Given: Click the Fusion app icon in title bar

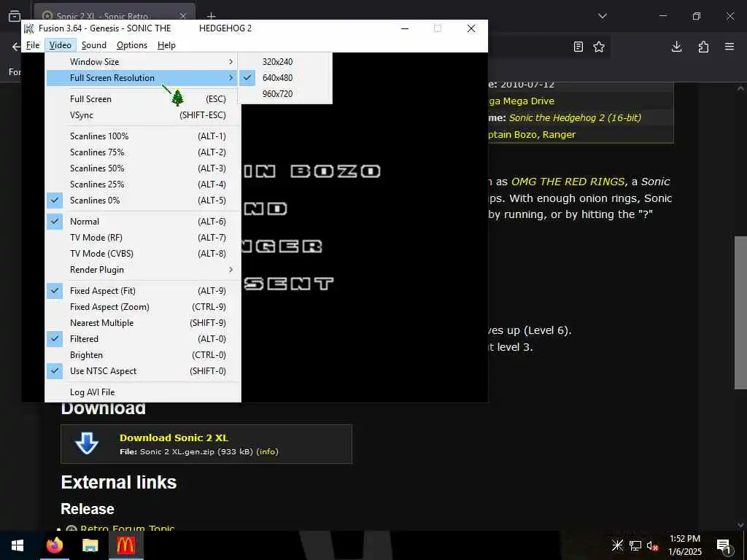Looking at the screenshot, I should coord(29,28).
